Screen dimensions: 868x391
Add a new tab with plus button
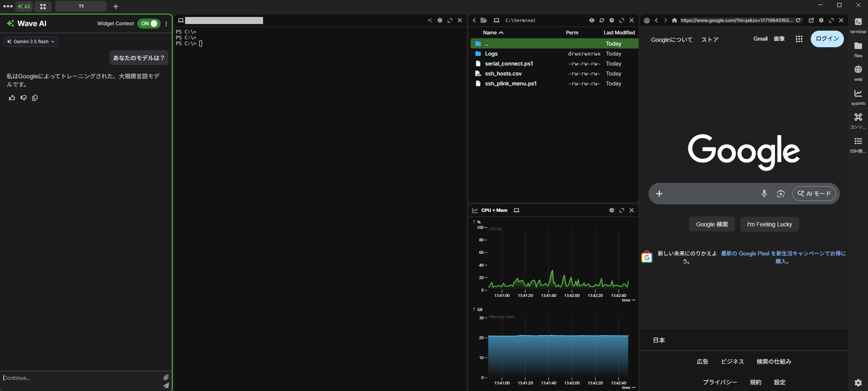[116, 6]
